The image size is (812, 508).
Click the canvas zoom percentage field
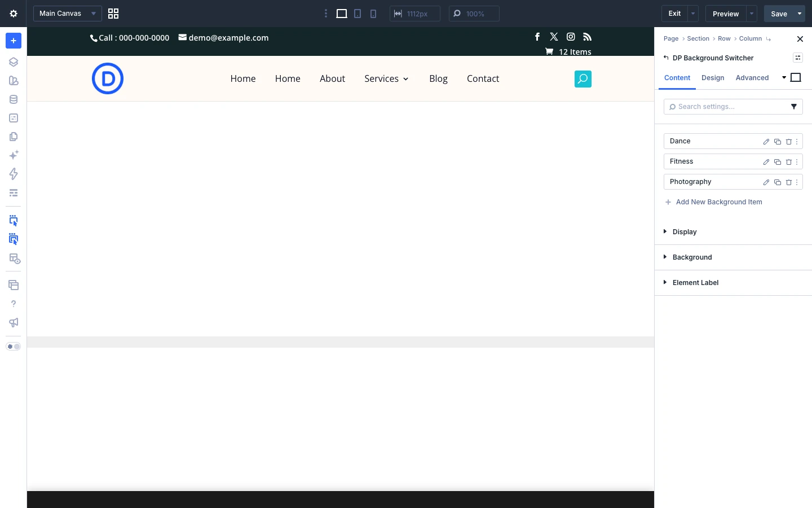coord(474,14)
